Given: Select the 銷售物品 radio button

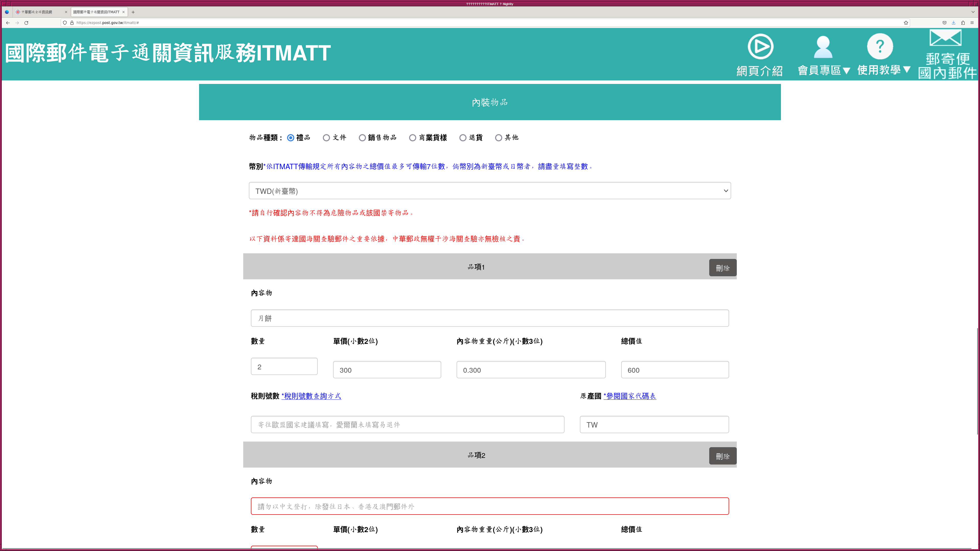Looking at the screenshot, I should click(x=362, y=138).
